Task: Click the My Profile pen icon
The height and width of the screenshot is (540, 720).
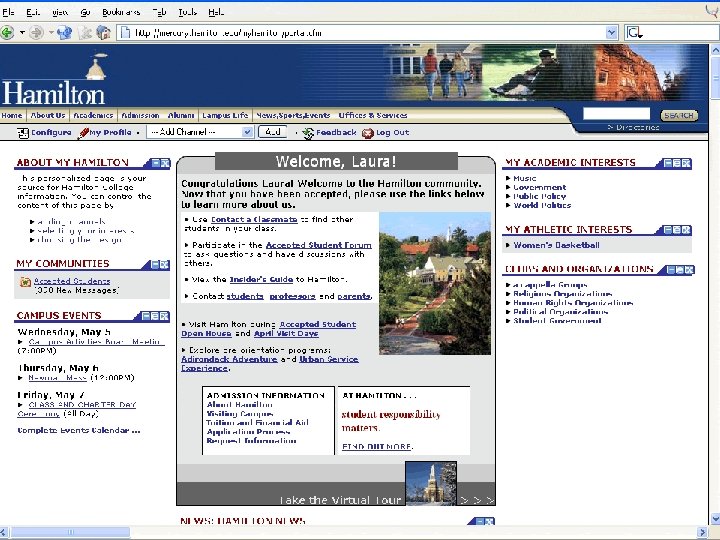Action: pos(83,133)
